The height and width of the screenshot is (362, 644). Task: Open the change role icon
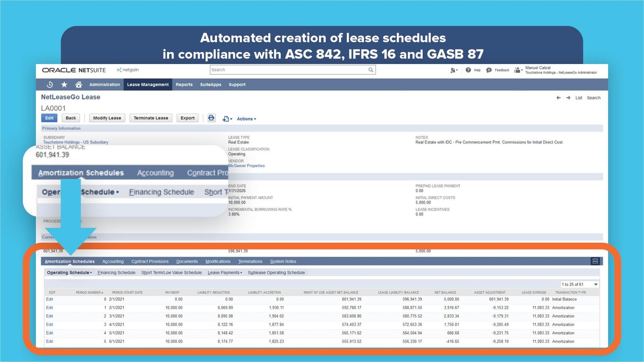tap(454, 70)
